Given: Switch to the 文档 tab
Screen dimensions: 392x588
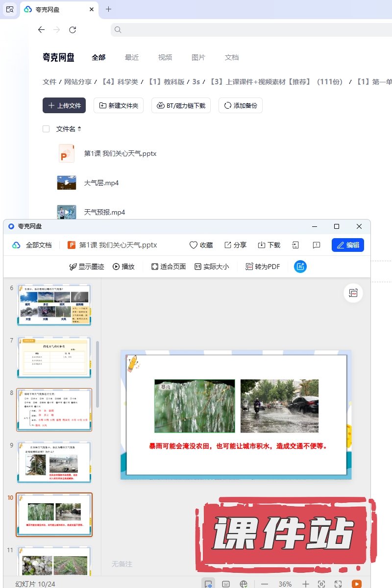Looking at the screenshot, I should 232,57.
